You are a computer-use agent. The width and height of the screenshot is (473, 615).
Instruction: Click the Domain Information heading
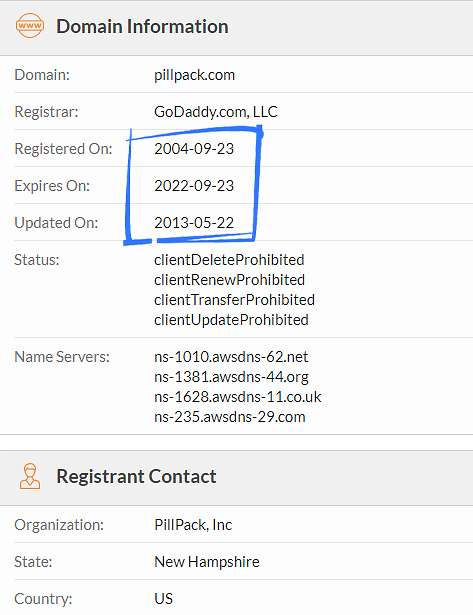point(142,27)
